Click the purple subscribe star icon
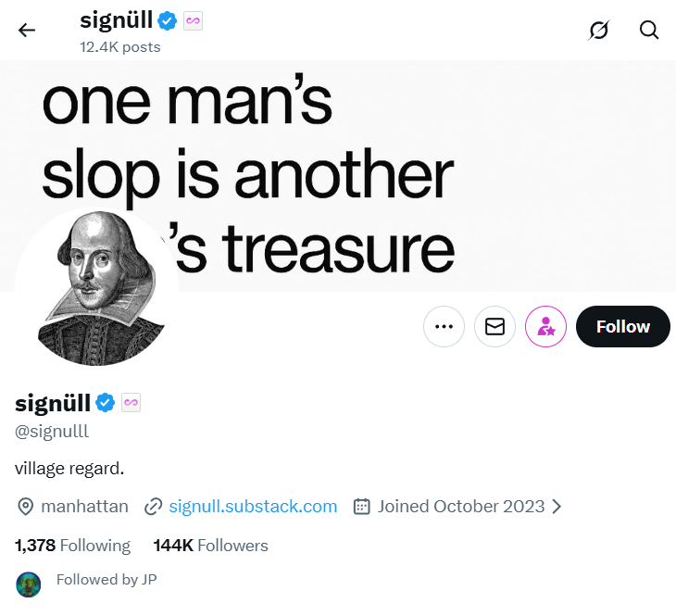The width and height of the screenshot is (676, 616). [545, 326]
